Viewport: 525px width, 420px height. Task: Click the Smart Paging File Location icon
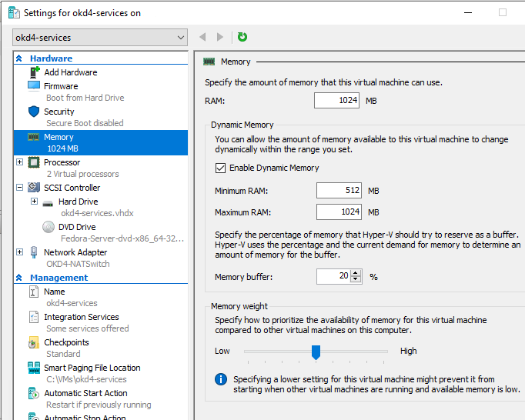click(34, 368)
